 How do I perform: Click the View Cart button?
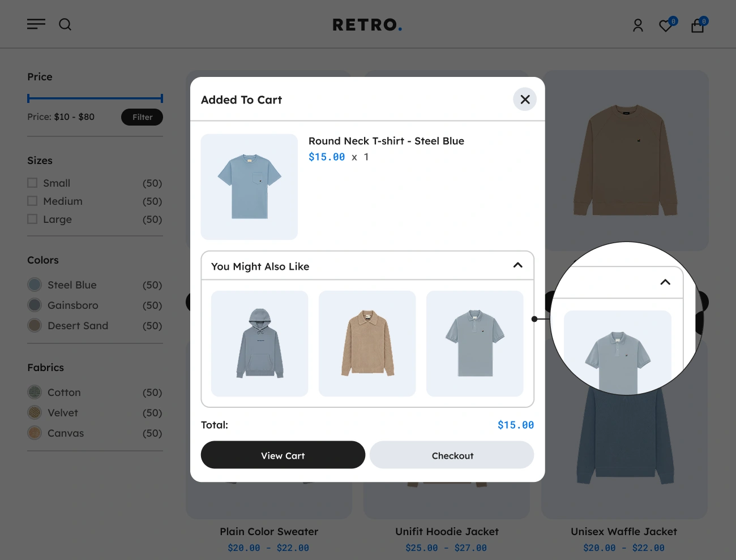(283, 455)
